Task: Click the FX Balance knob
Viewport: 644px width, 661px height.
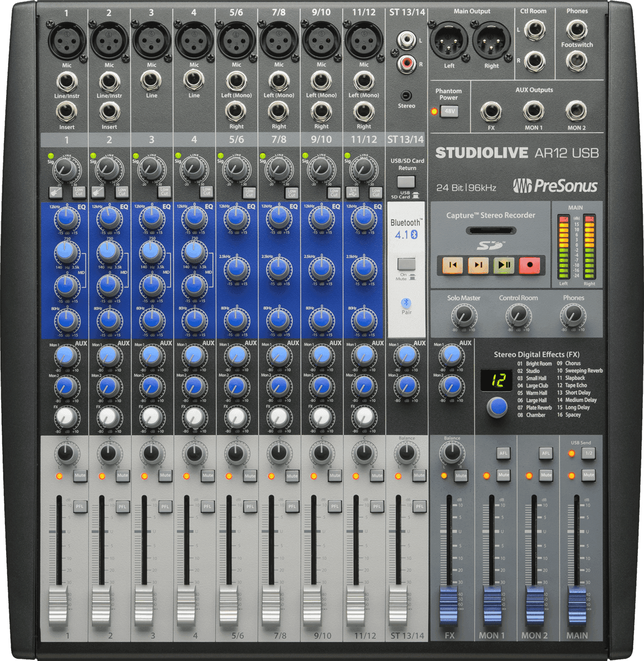Action: [x=452, y=453]
